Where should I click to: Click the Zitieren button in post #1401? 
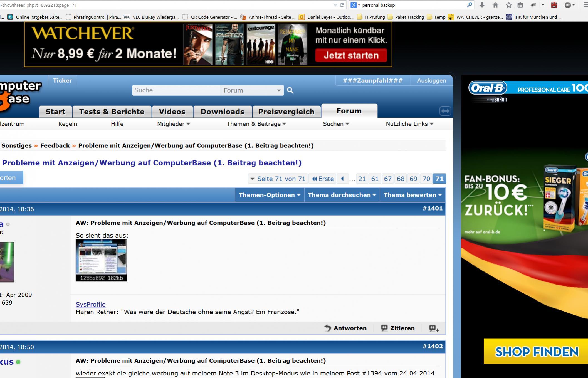point(398,328)
